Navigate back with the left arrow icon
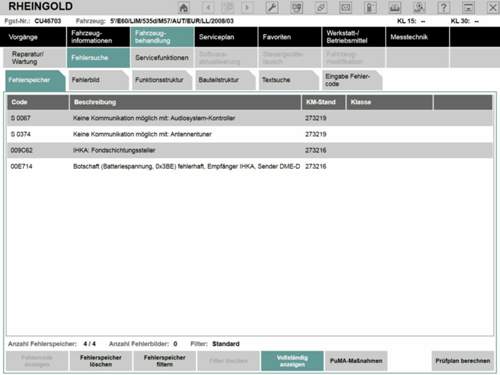Viewport: 500px width, 375px height. (x=208, y=7)
